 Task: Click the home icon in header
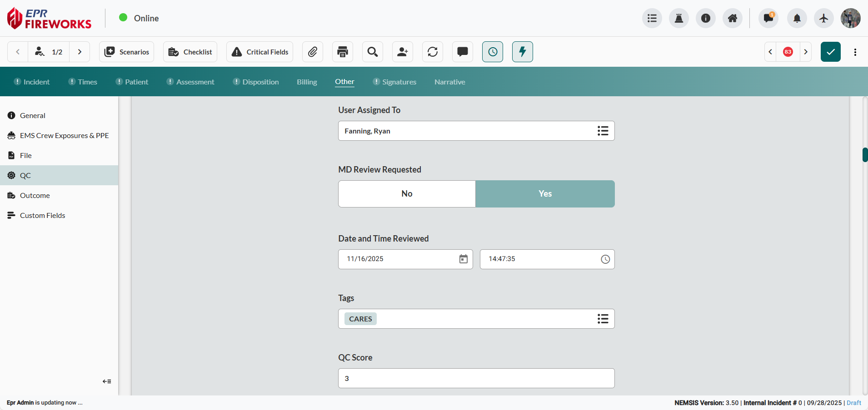point(733,18)
